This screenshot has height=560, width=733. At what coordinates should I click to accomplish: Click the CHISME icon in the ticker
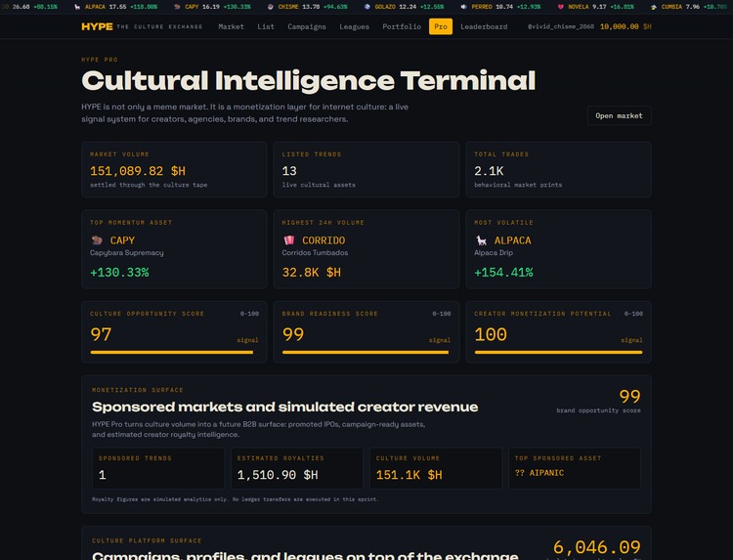[270, 7]
